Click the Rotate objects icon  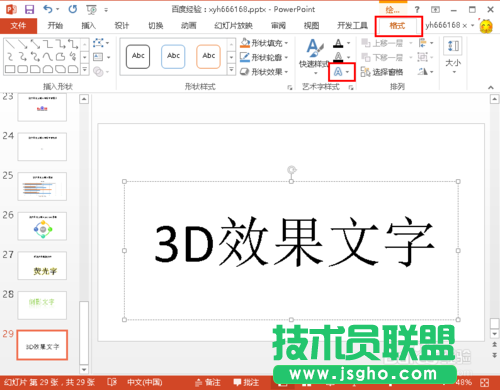point(423,71)
